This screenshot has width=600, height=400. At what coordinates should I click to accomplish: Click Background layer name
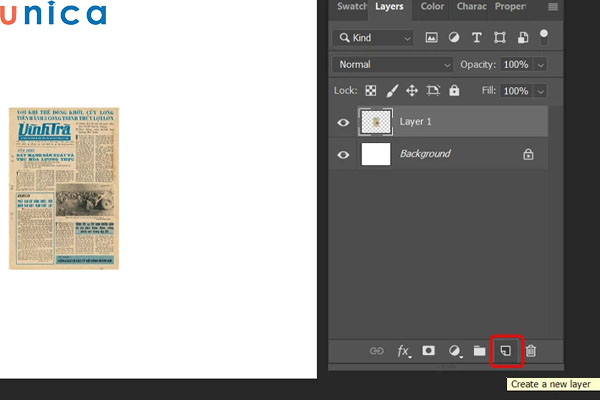425,154
